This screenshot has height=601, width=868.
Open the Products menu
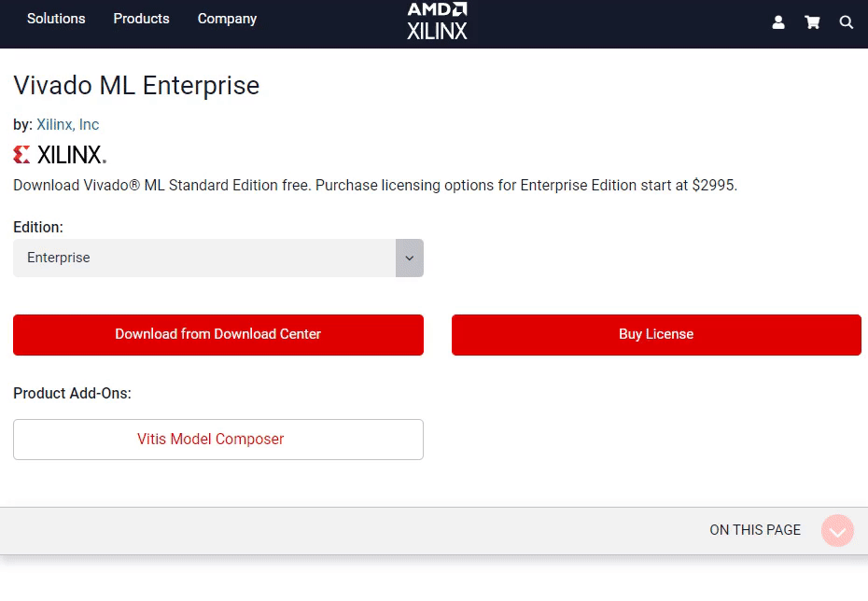pos(141,19)
